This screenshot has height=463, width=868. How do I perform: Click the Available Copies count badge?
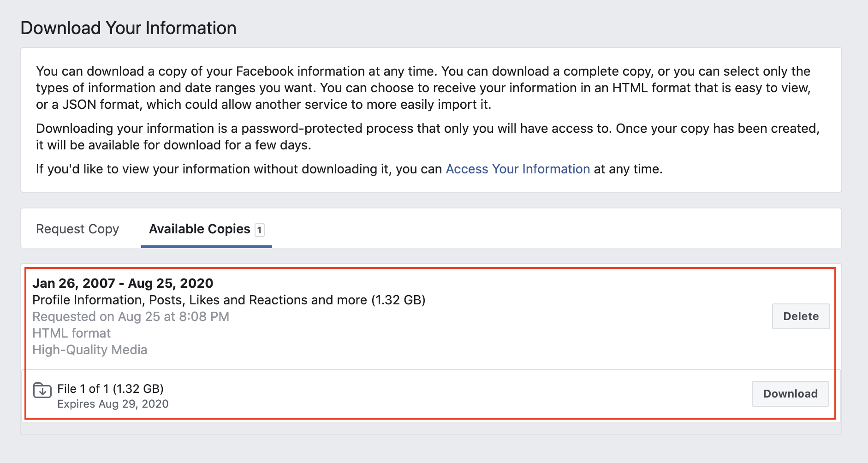tap(260, 230)
